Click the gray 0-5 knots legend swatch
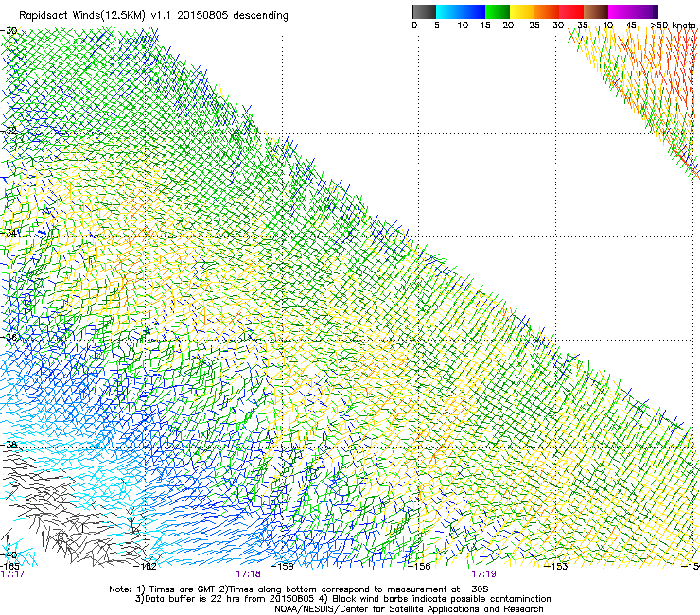Image resolution: width=700 pixels, height=615 pixels. pos(424,11)
